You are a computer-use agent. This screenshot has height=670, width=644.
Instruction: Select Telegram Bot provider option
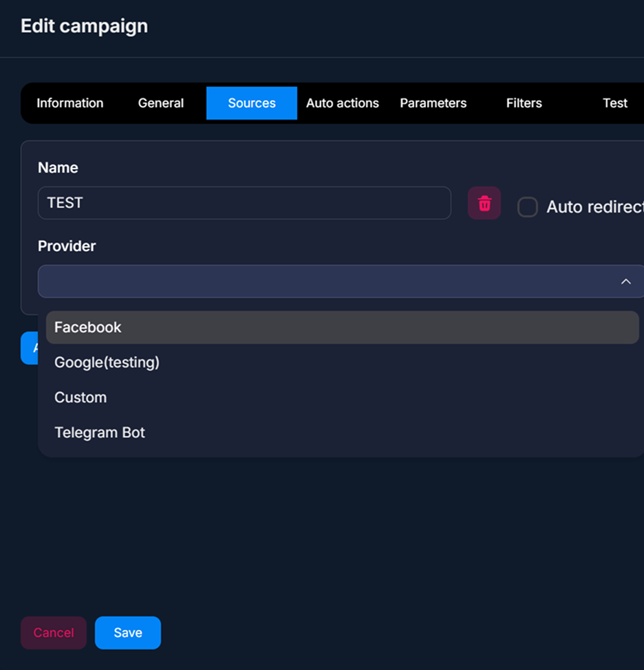click(x=343, y=433)
